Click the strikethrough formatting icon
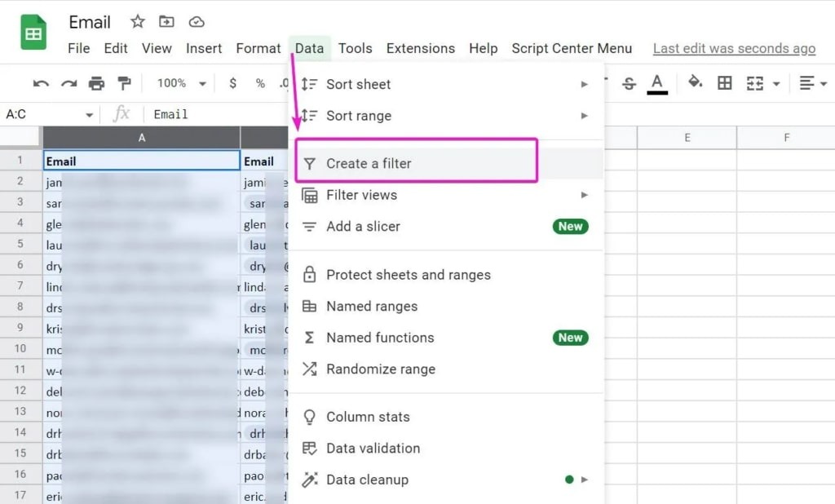Viewport: 835px width, 504px height. point(628,82)
